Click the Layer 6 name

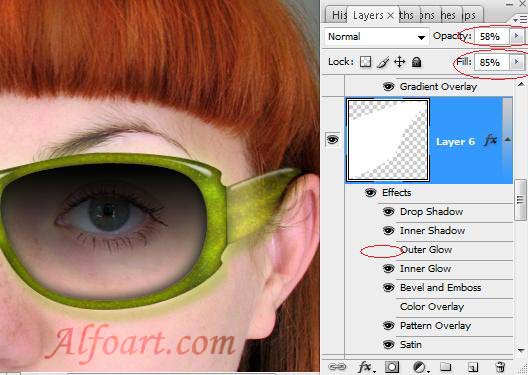pyautogui.click(x=455, y=142)
